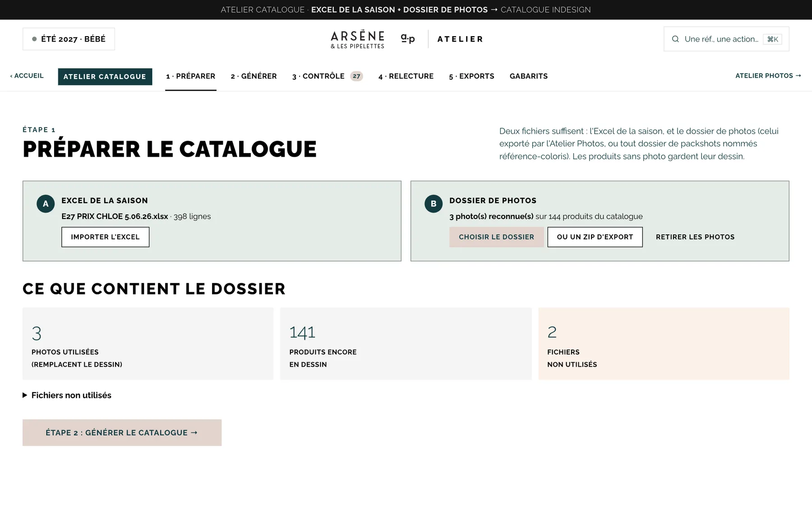Expand the Fichiers non utilisés disclosure
Image resolution: width=812 pixels, height=508 pixels.
pyautogui.click(x=67, y=395)
